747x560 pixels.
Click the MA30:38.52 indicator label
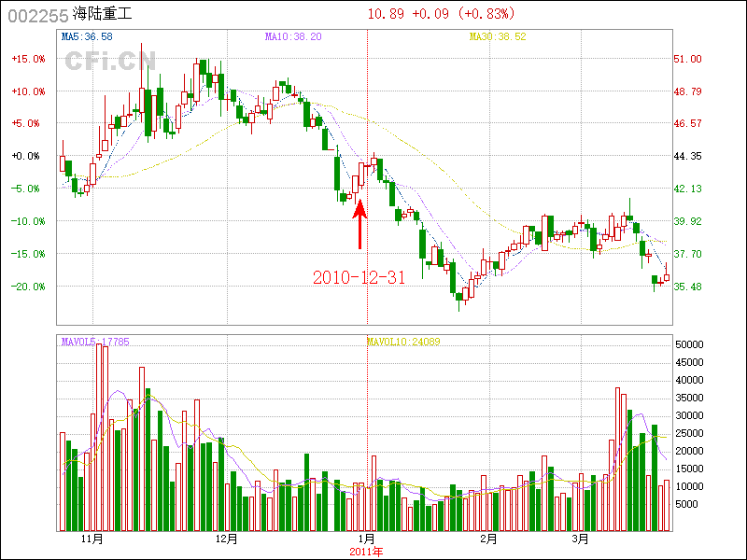[x=498, y=36]
